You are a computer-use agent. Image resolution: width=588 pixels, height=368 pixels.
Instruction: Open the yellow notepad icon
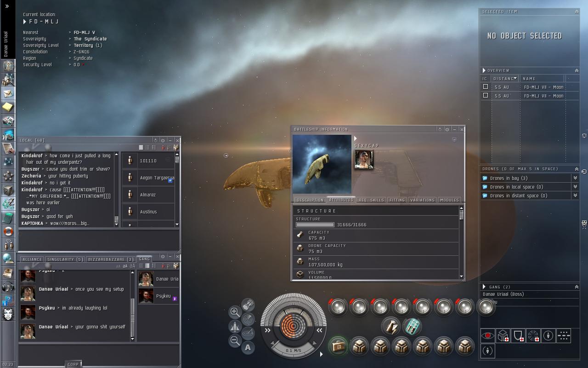click(8, 107)
